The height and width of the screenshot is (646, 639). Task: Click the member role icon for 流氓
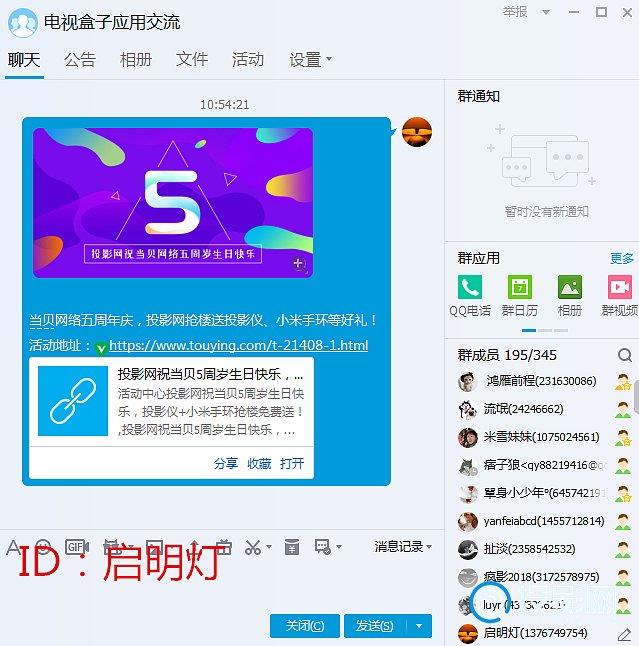click(x=623, y=410)
